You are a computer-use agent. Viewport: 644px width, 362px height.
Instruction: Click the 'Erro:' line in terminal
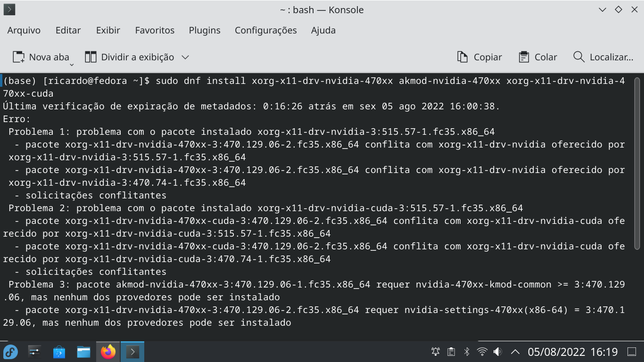(17, 119)
